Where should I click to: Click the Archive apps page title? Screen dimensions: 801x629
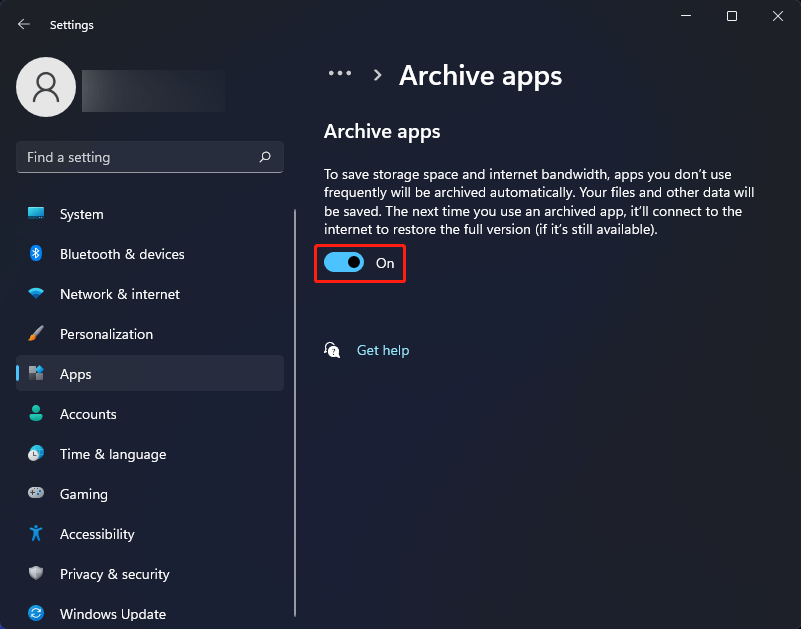[480, 76]
